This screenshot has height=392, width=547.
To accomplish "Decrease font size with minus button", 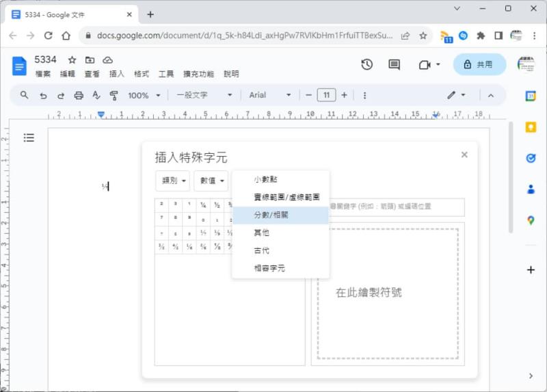I will pos(308,95).
